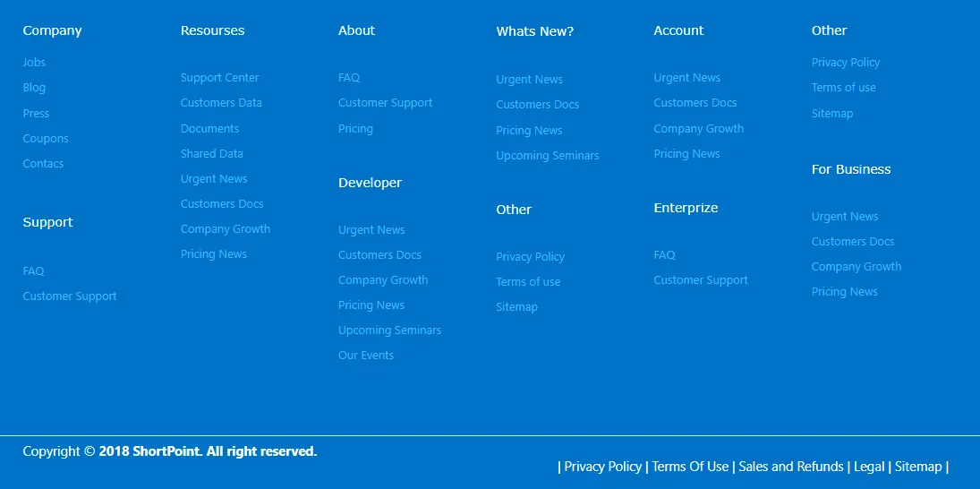
Task: Click Customers Docs under For Business
Action: tap(853, 242)
